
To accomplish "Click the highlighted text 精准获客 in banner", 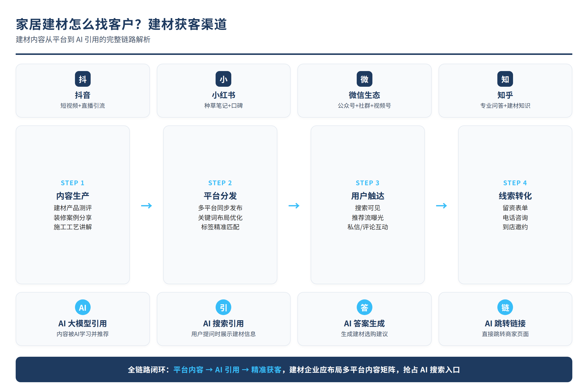I will pyautogui.click(x=266, y=370).
